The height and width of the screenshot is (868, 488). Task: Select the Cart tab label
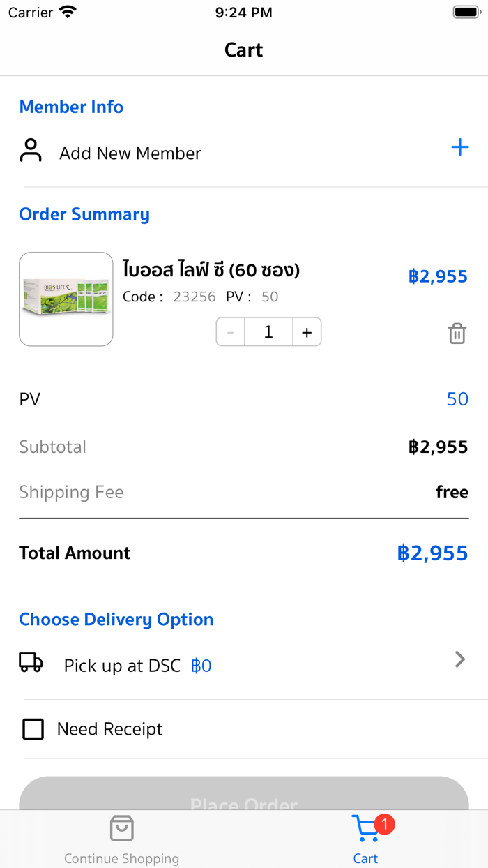365,859
